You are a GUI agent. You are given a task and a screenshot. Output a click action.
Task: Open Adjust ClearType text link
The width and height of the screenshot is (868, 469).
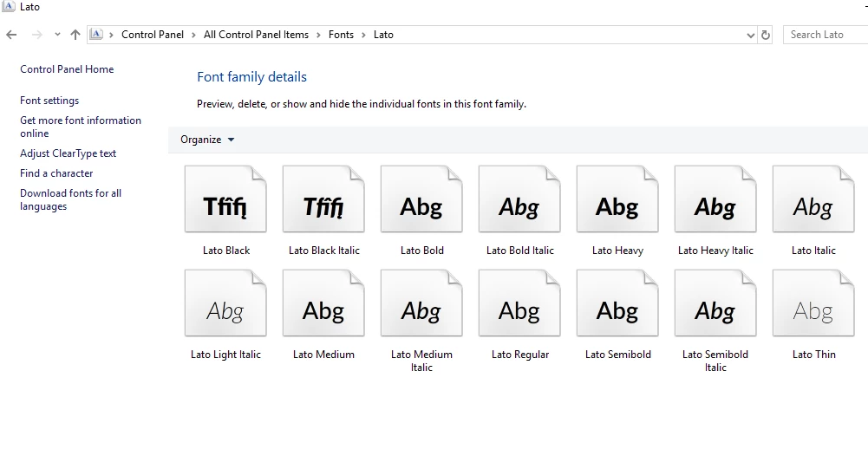(x=69, y=153)
